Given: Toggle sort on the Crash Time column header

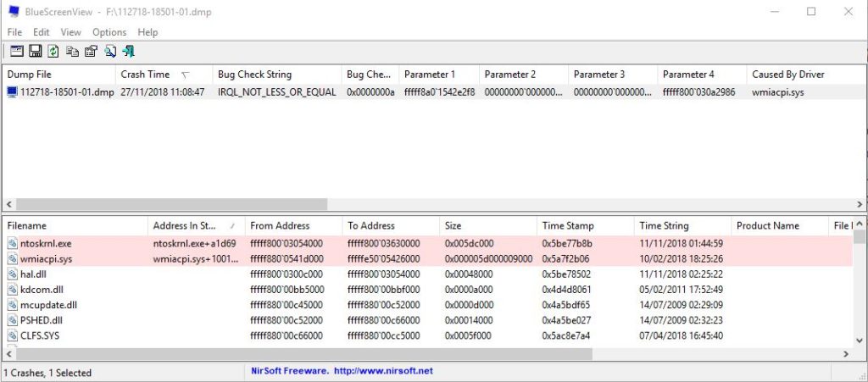Looking at the screenshot, I should point(164,74).
